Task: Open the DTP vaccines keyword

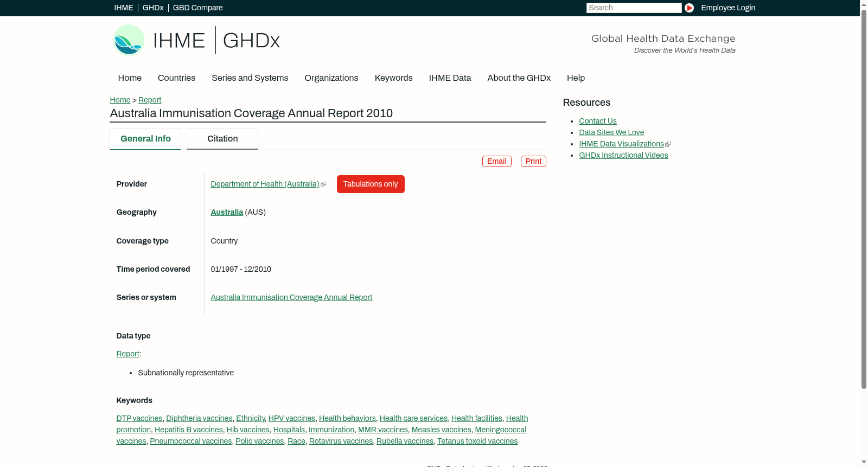Action: [x=139, y=418]
